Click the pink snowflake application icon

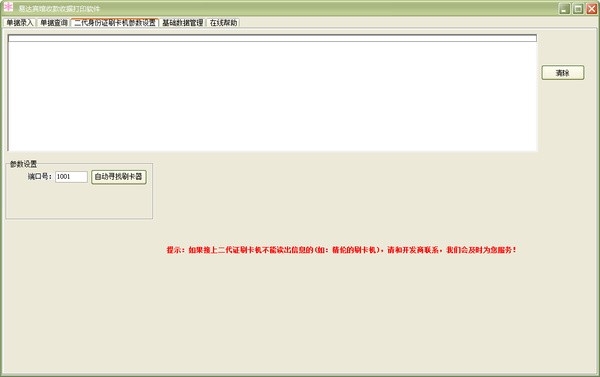8,7
